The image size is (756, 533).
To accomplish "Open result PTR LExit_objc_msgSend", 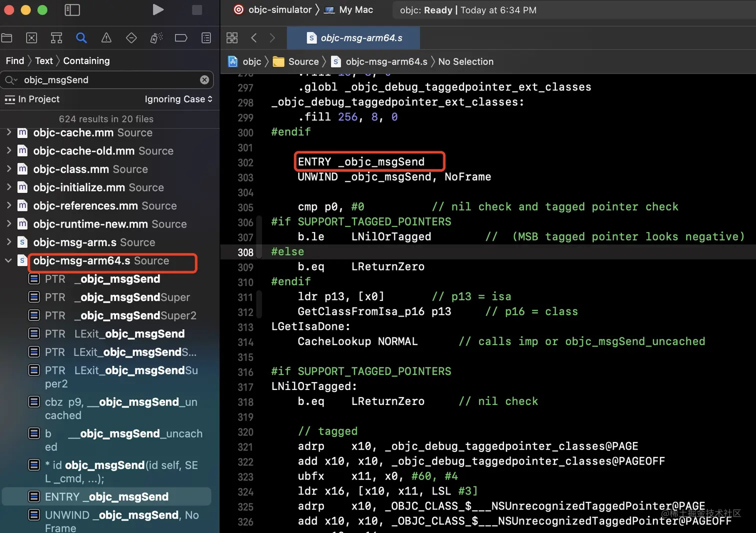I will point(106,334).
